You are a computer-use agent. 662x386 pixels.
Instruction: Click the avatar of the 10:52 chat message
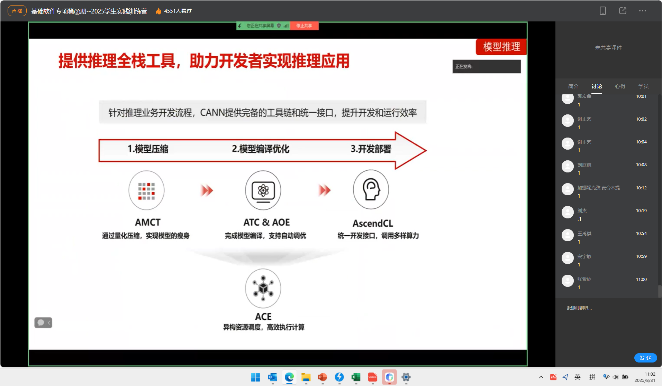567,121
